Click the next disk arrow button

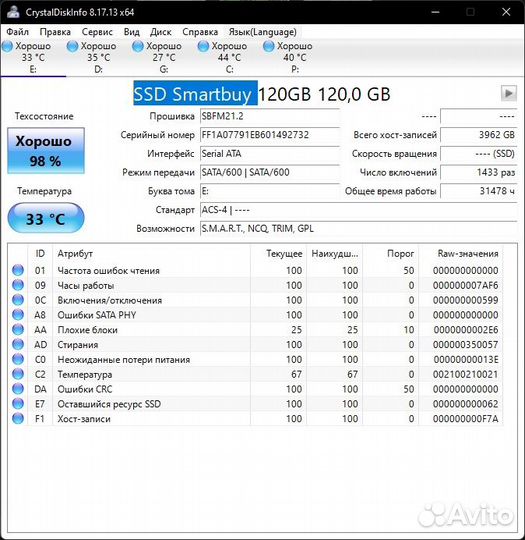pos(508,93)
